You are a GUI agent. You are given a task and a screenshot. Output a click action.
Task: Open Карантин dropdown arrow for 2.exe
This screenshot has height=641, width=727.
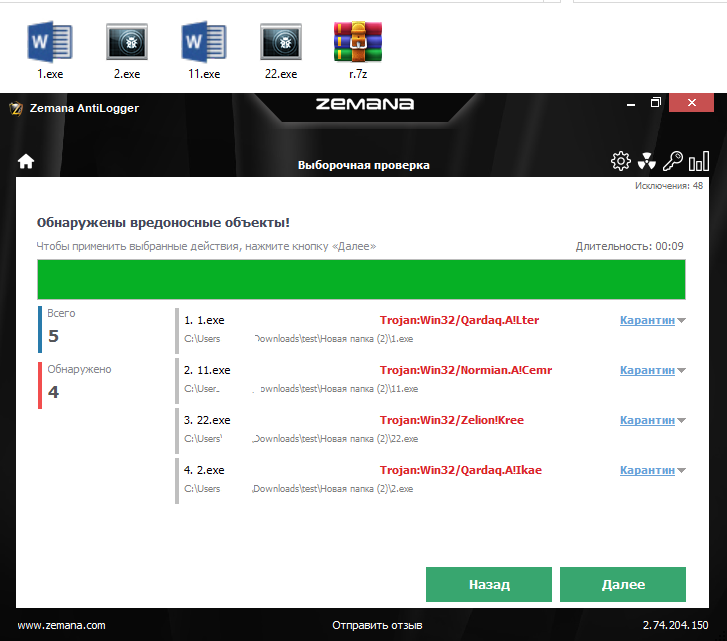click(x=681, y=470)
